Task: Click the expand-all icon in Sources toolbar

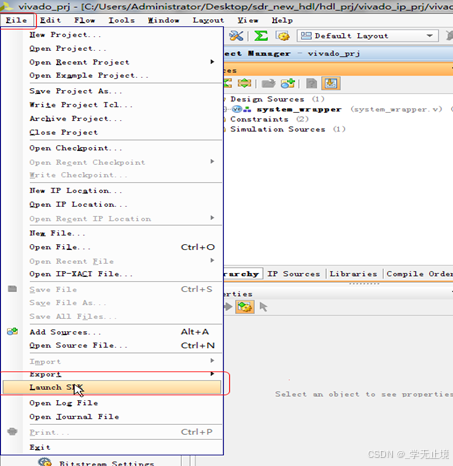Action: point(244,83)
